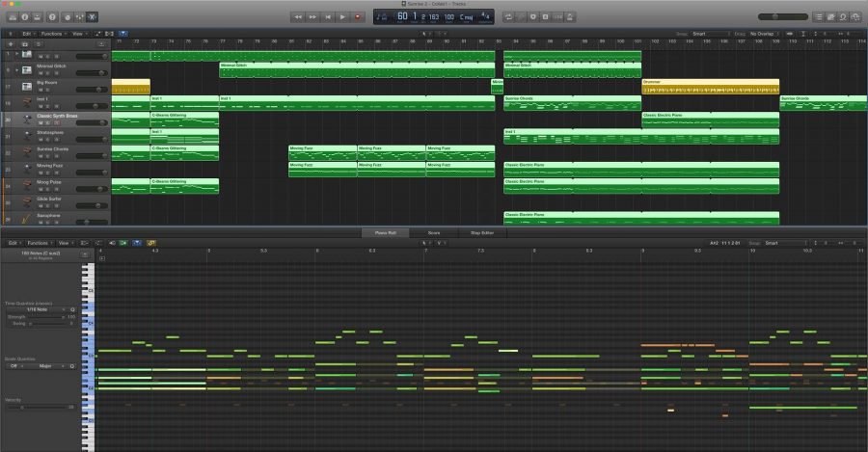Click the Cmaj key signature display
Screen dimensions: 868x452
[466, 17]
